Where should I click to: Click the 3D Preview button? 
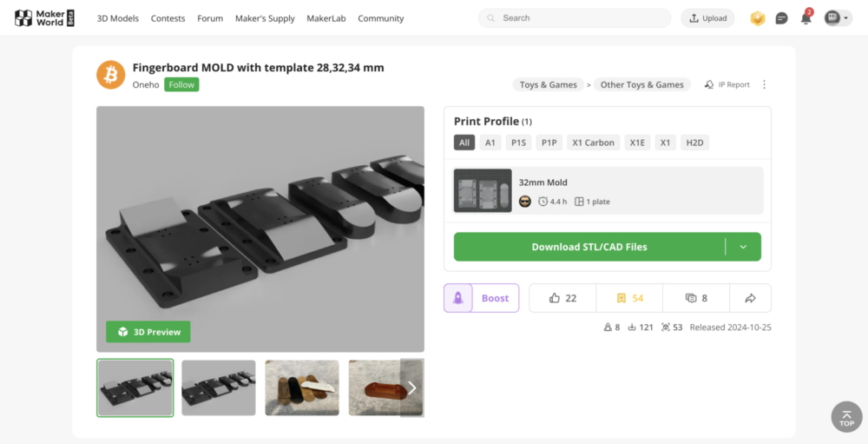pos(148,332)
